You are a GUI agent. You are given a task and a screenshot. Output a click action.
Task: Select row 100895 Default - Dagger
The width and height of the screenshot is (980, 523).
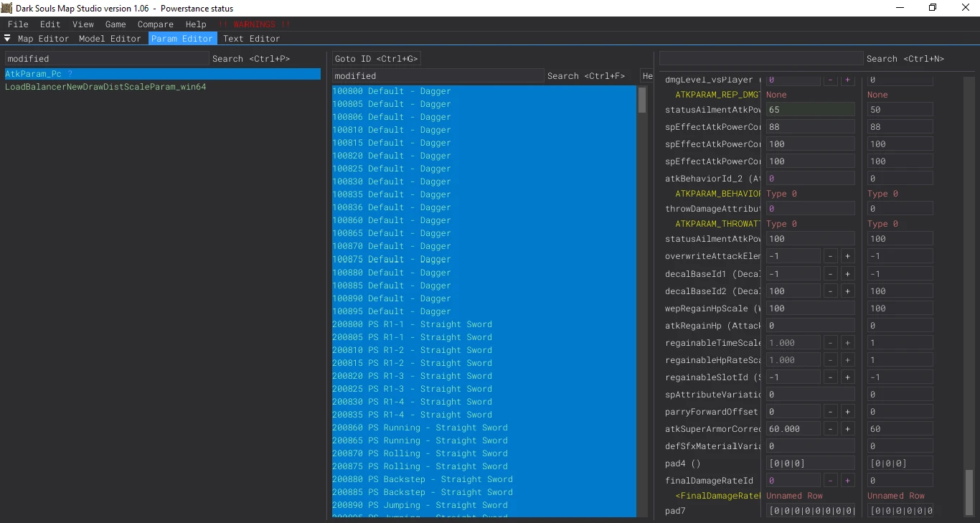[484, 311]
